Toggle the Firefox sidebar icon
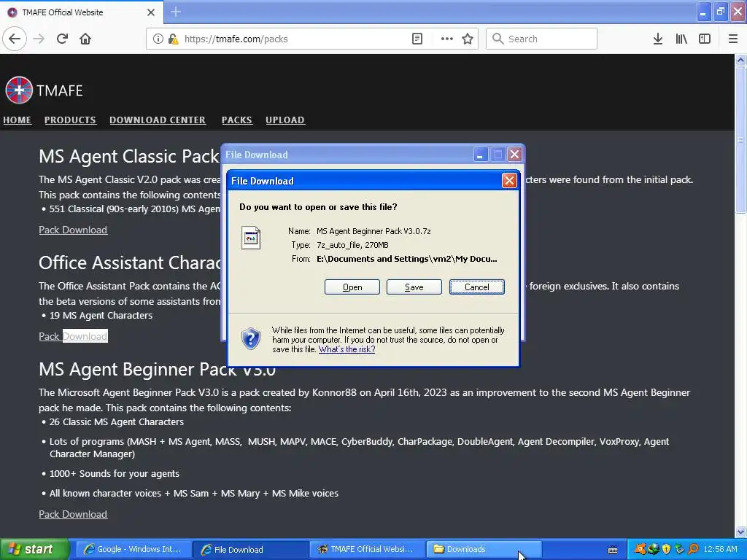This screenshot has width=747, height=560. coord(705,39)
